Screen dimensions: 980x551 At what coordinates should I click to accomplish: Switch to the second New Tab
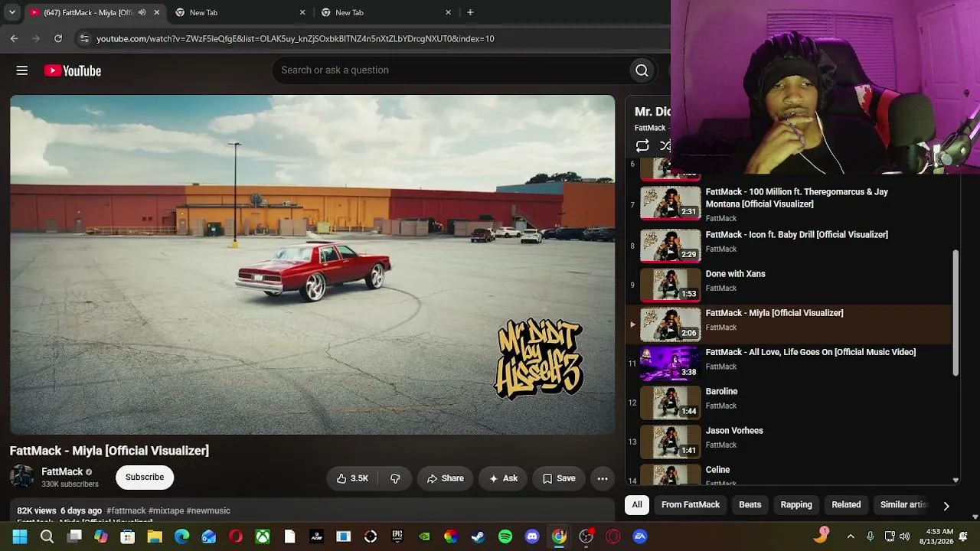[387, 12]
